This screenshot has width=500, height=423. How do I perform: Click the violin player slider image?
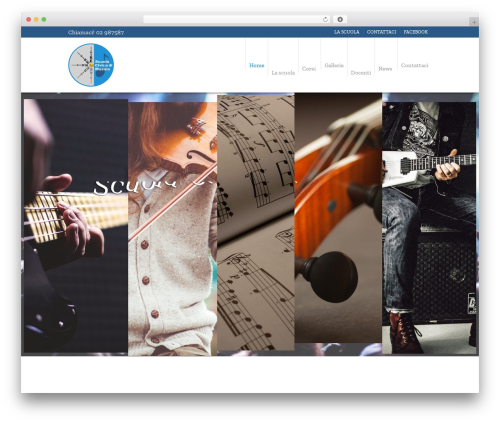[173, 229]
